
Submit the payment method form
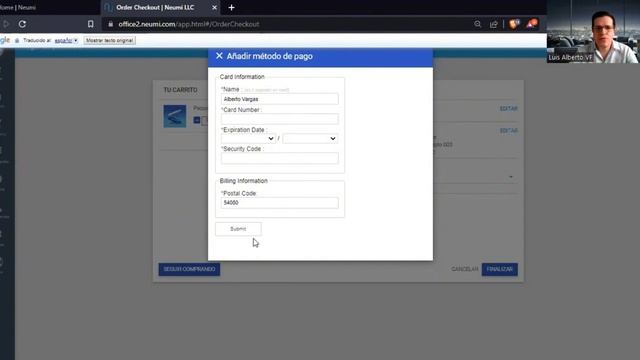coord(238,229)
